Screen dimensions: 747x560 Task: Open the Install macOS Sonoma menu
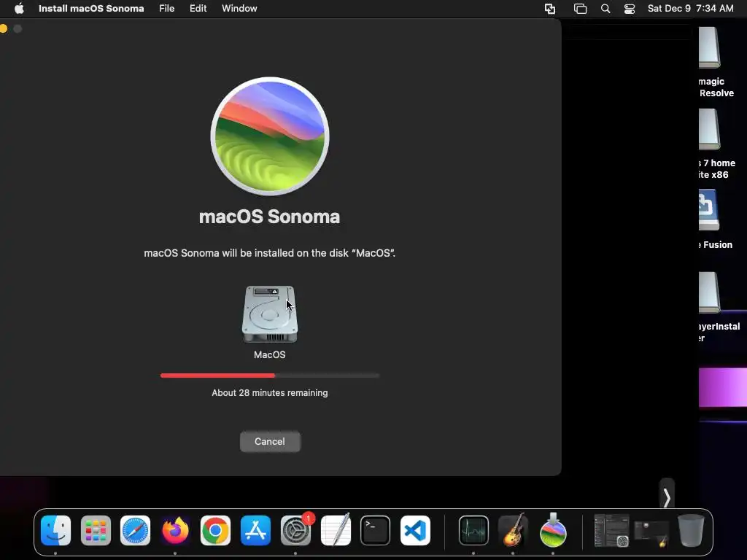[91, 9]
